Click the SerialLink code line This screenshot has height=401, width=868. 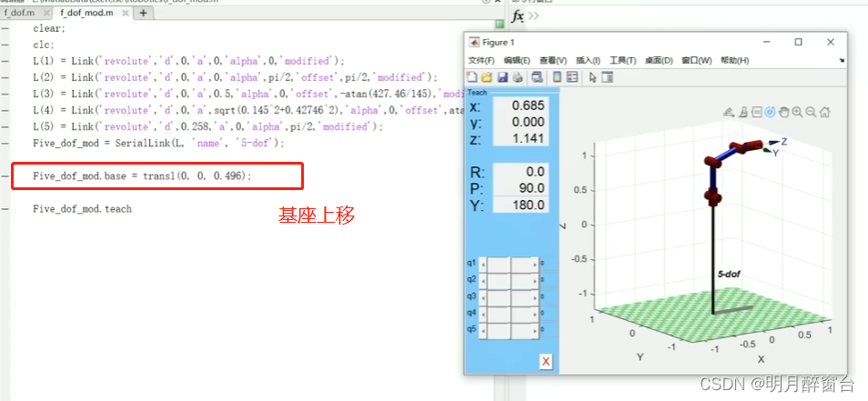coord(158,144)
